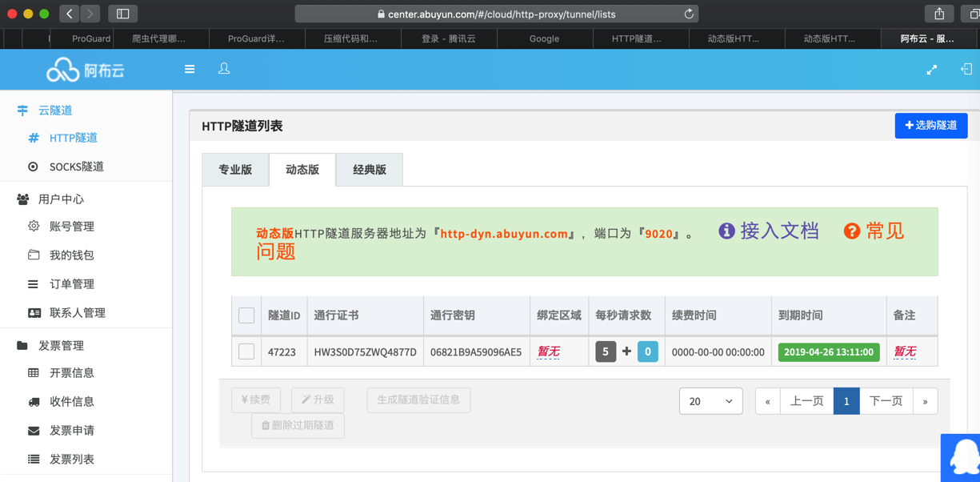This screenshot has width=980, height=482.
Task: Click the folder icon beside 发票管理
Action: pos(22,346)
